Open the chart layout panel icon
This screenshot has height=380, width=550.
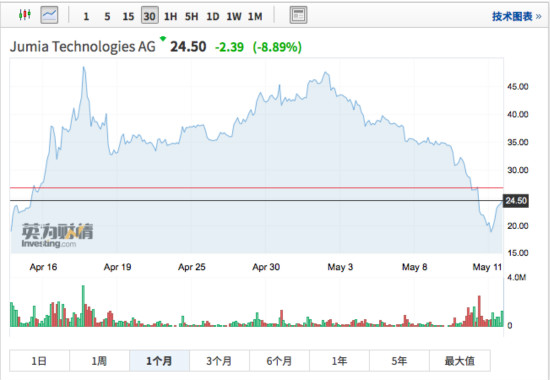click(299, 15)
